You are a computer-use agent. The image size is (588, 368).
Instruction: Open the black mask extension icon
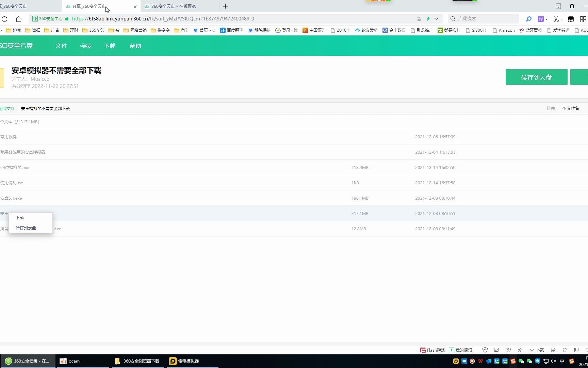click(x=571, y=19)
